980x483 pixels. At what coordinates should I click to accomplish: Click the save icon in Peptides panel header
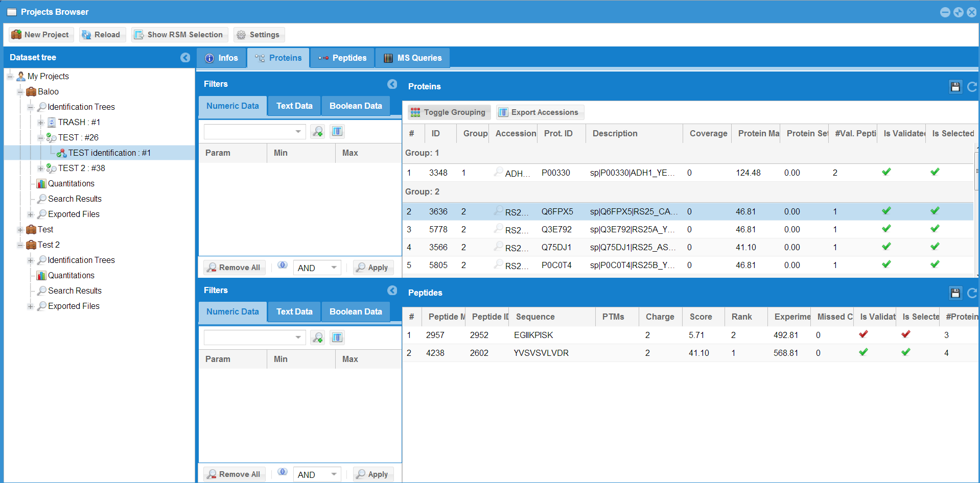pyautogui.click(x=955, y=293)
